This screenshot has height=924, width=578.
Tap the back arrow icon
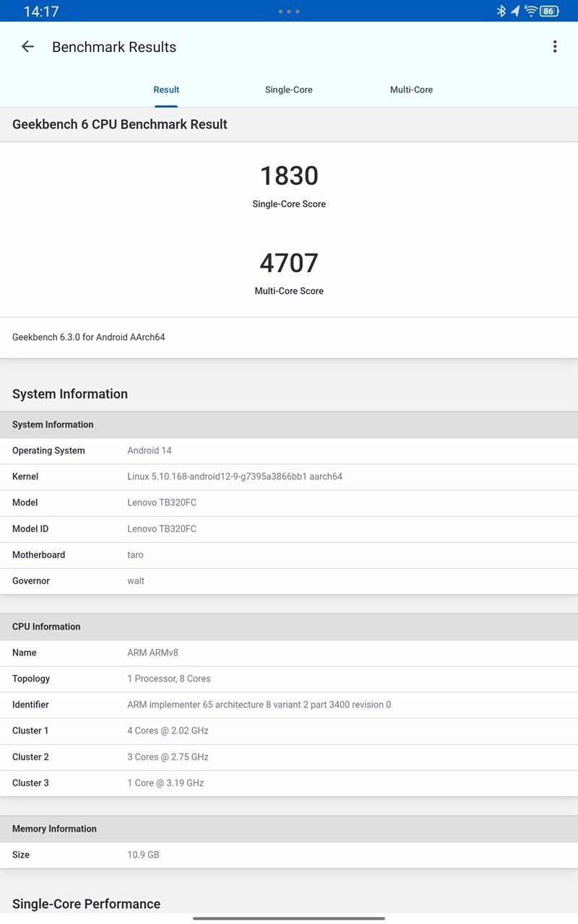(27, 47)
